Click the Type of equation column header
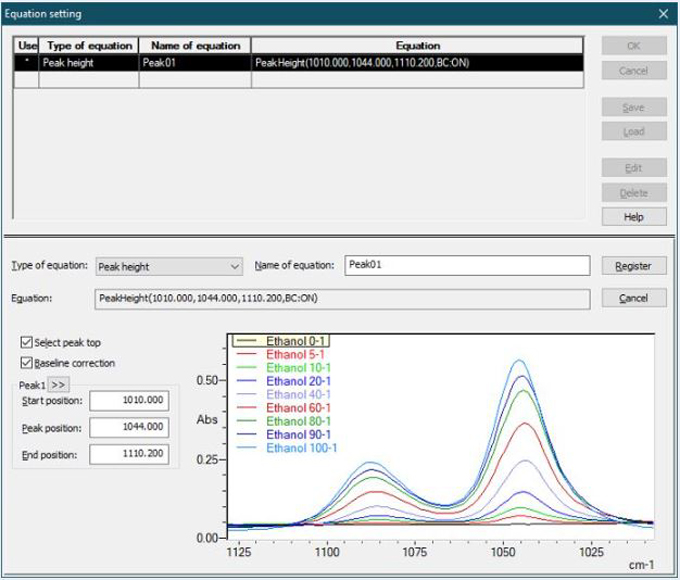The width and height of the screenshot is (680, 580). click(x=89, y=45)
